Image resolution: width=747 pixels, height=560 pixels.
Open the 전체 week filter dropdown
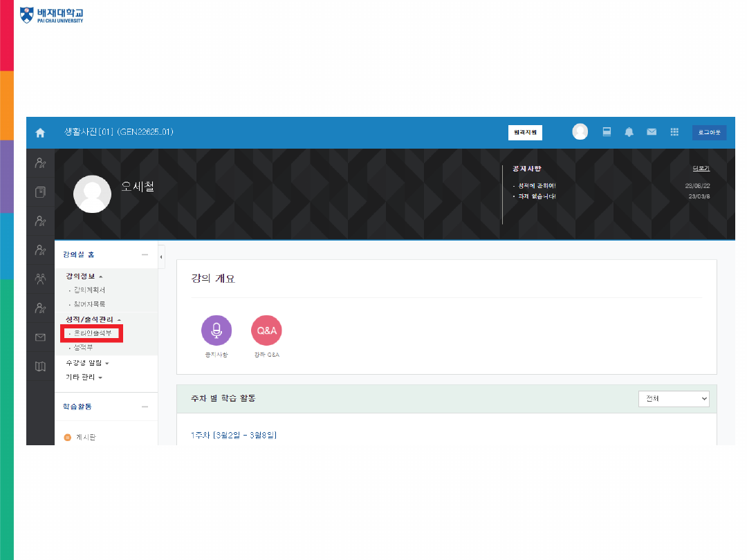point(674,399)
